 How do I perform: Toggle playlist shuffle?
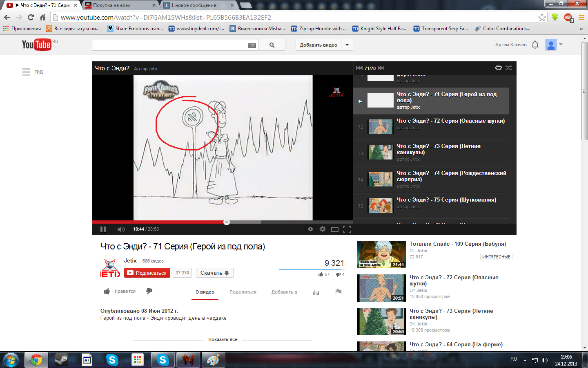(509, 68)
